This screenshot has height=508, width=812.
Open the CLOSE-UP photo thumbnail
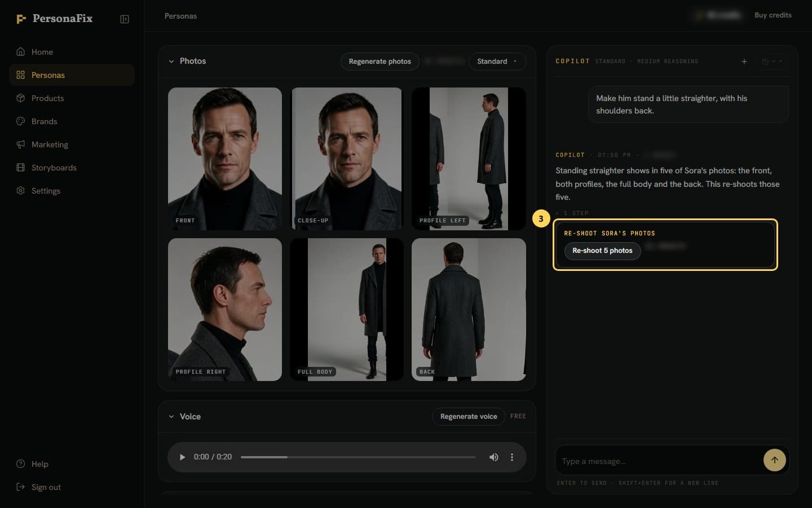(347, 159)
